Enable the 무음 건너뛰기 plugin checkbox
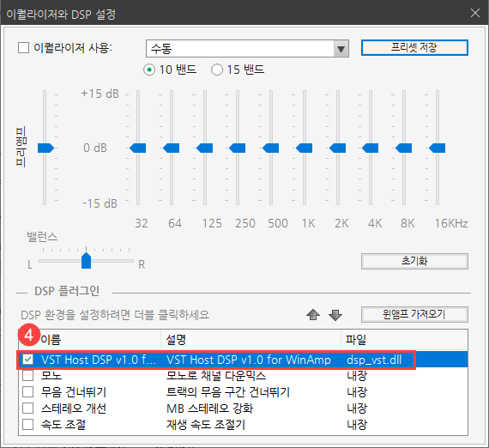The width and height of the screenshot is (489, 448). coord(28,392)
